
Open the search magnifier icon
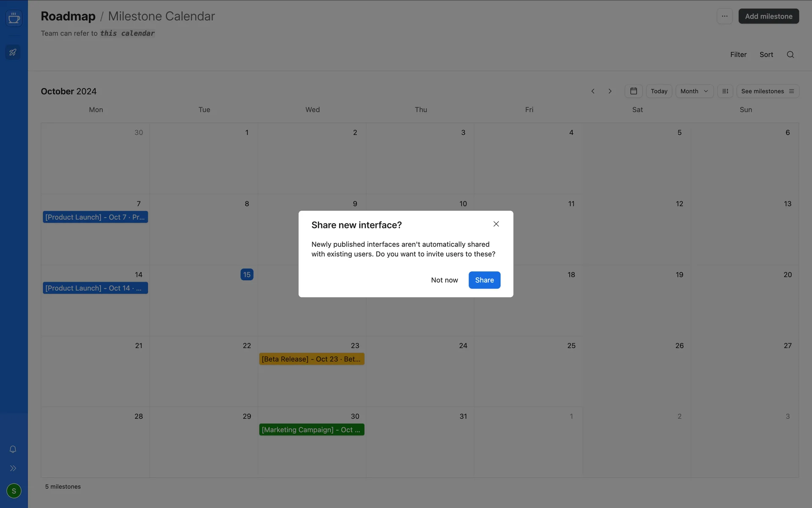tap(790, 55)
